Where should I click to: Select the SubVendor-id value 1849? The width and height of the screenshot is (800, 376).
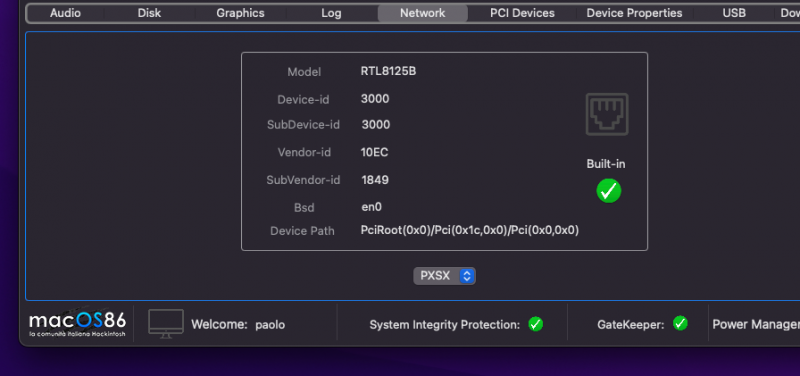click(375, 180)
